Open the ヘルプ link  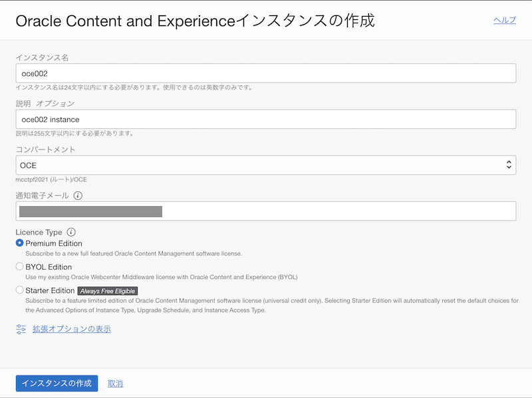click(x=504, y=20)
